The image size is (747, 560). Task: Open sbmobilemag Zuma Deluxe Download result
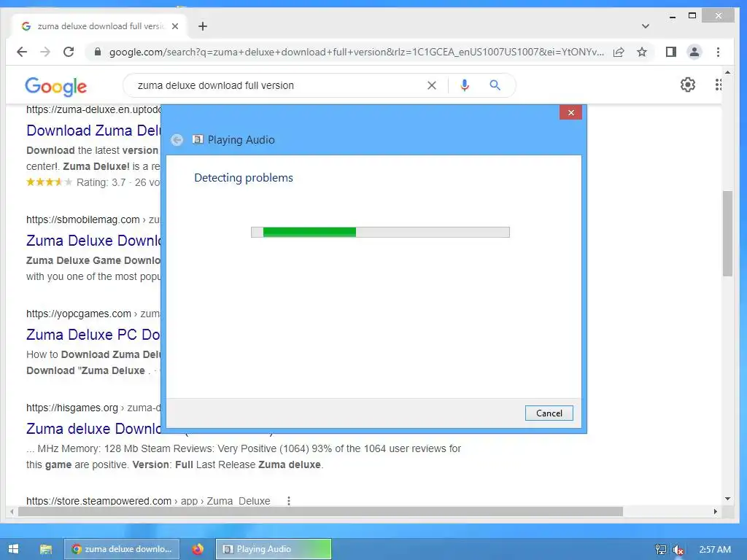click(93, 241)
